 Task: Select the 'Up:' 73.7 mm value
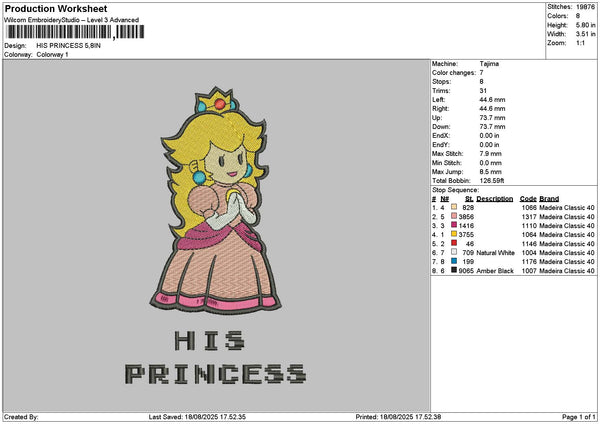pos(492,117)
